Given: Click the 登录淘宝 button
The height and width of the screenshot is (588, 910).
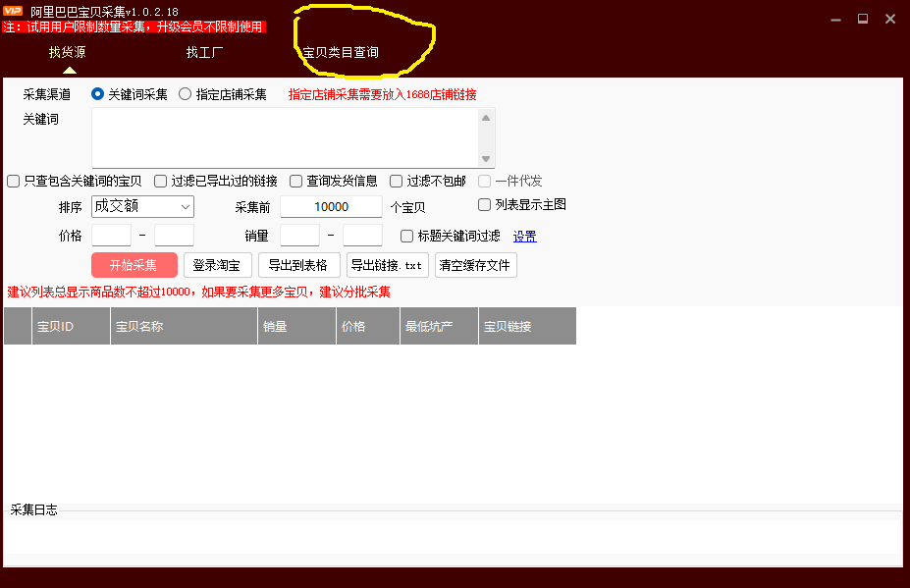Looking at the screenshot, I should click(x=218, y=265).
